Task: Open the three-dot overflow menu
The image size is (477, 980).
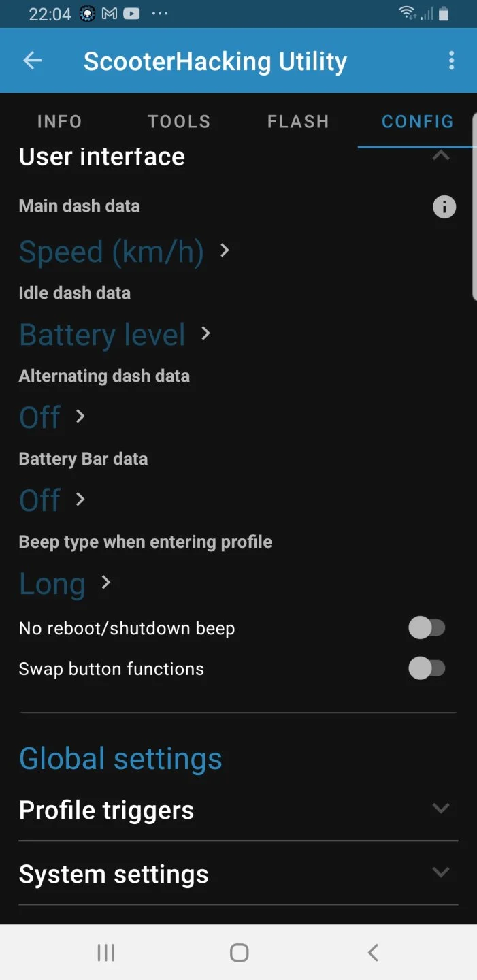Action: (x=451, y=61)
